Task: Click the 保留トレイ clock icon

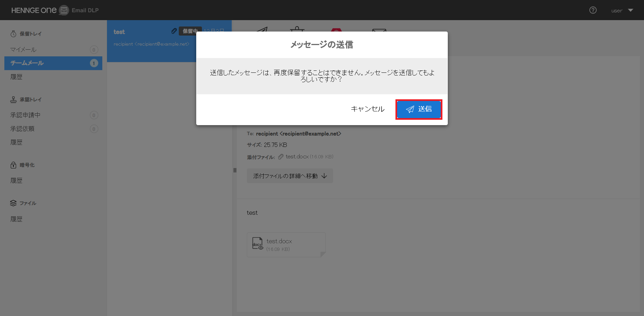Action: click(13, 34)
